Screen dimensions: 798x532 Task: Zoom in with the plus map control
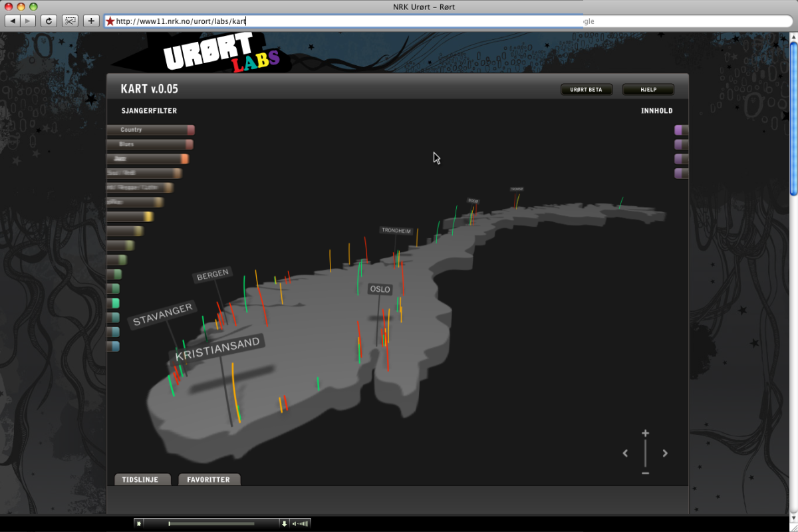point(645,434)
